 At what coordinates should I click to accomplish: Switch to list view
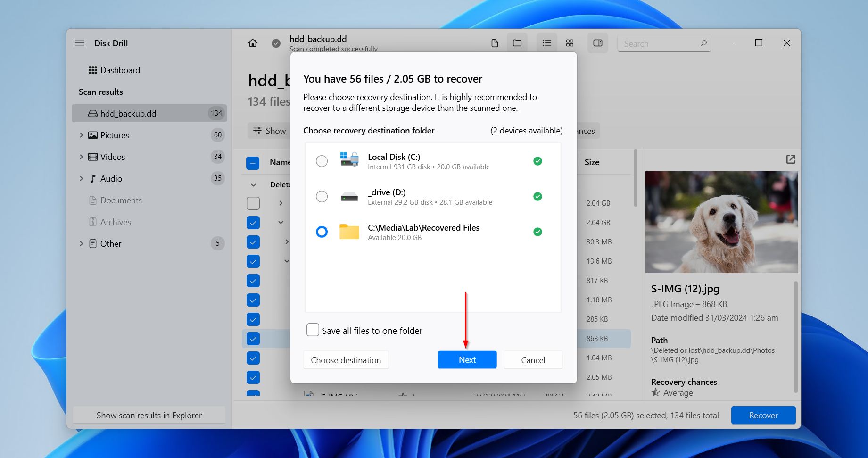pyautogui.click(x=546, y=42)
